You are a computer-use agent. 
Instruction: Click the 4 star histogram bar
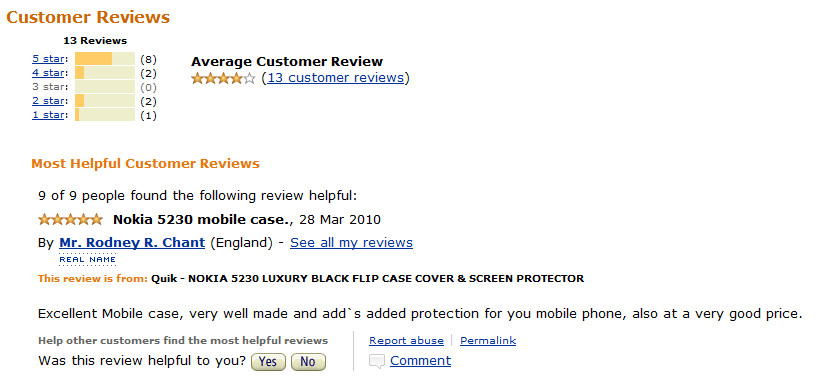105,73
